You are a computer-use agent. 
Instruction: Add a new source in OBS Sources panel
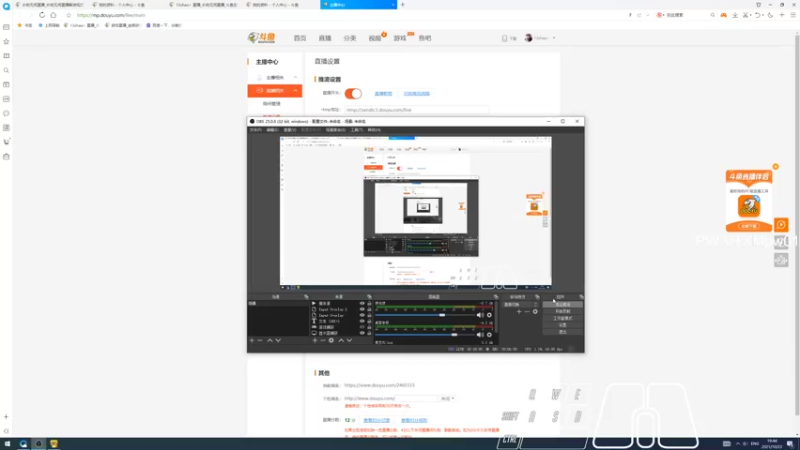point(315,340)
